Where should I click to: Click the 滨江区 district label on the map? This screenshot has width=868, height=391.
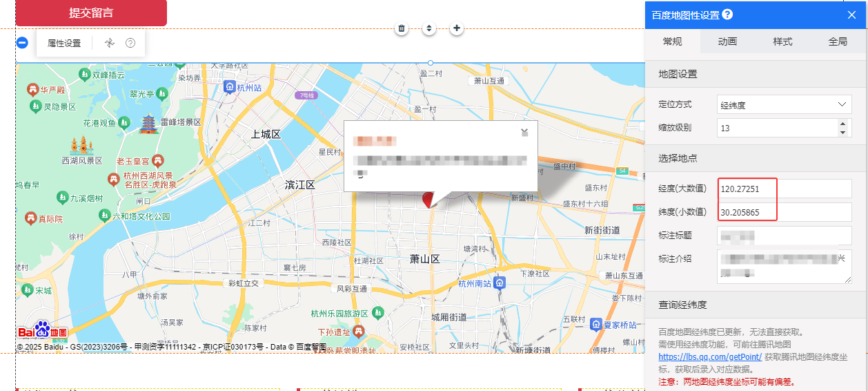(300, 185)
